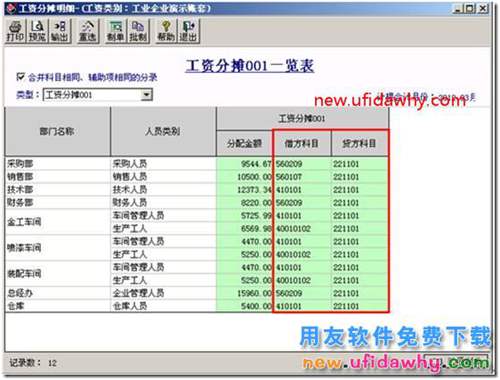This screenshot has height=380, width=500.
Task: Click the 销售人员 personnel category cell
Action: pyautogui.click(x=163, y=177)
